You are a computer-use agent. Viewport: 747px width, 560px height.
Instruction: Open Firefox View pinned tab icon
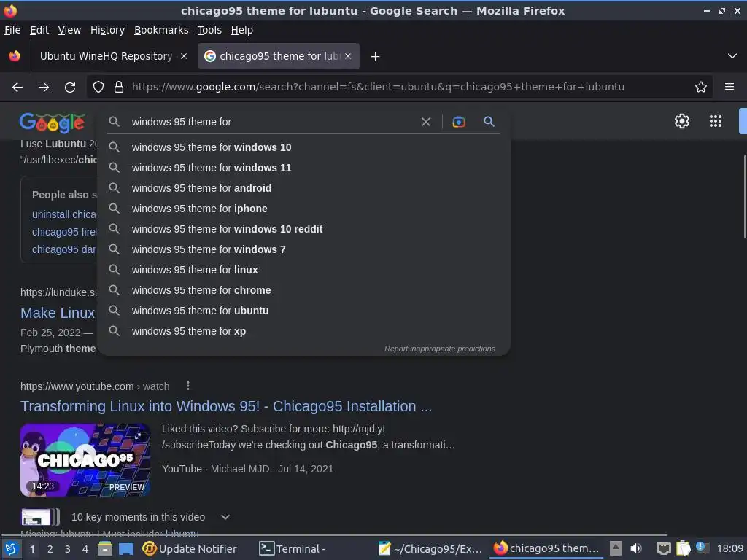pyautogui.click(x=15, y=56)
